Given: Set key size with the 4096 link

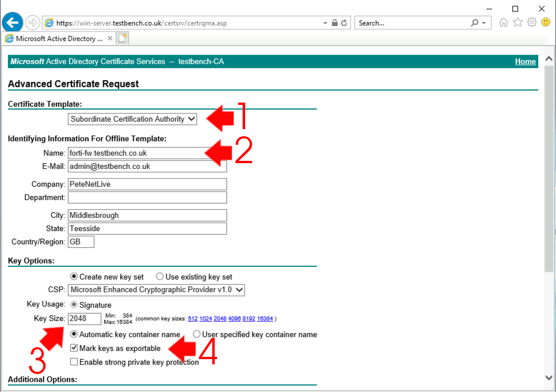Looking at the screenshot, I should pyautogui.click(x=234, y=319).
